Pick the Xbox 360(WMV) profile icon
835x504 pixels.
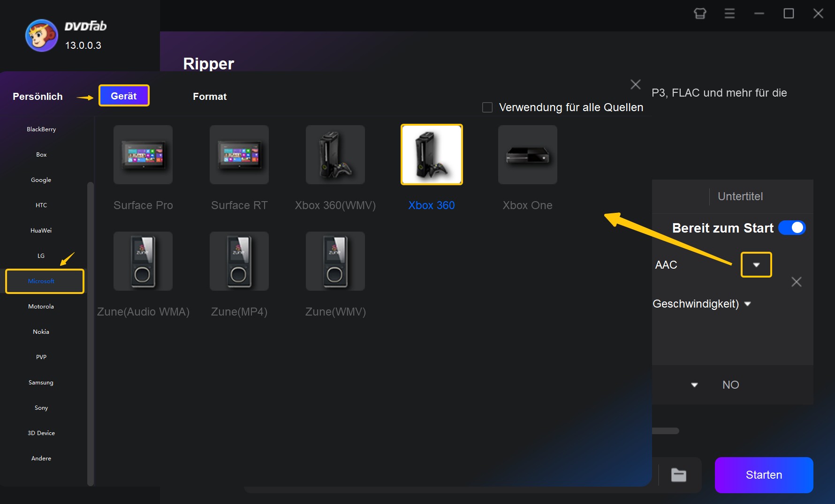click(335, 155)
